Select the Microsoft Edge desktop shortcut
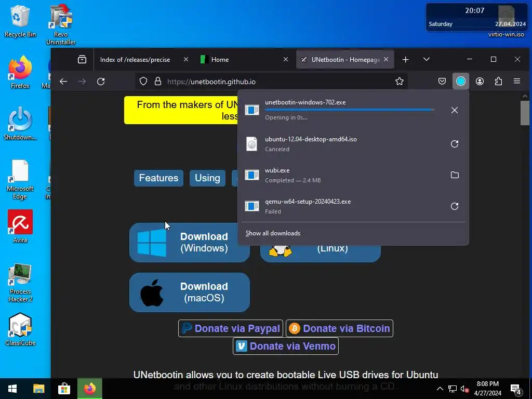The width and height of the screenshot is (532, 399). pos(20,180)
